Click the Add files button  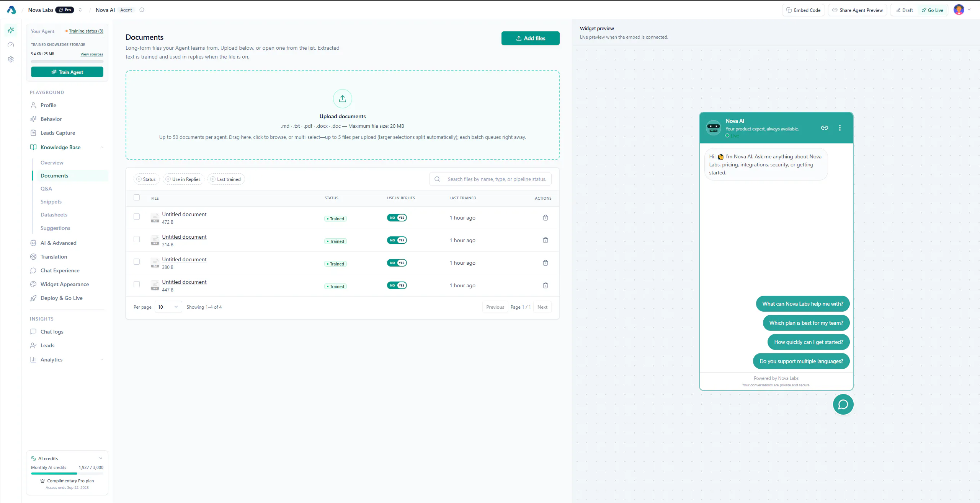tap(531, 38)
